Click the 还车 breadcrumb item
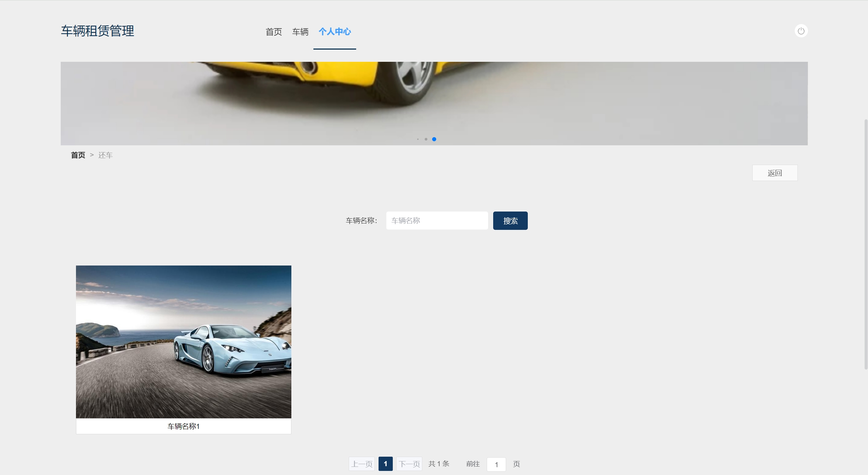 (x=105, y=155)
